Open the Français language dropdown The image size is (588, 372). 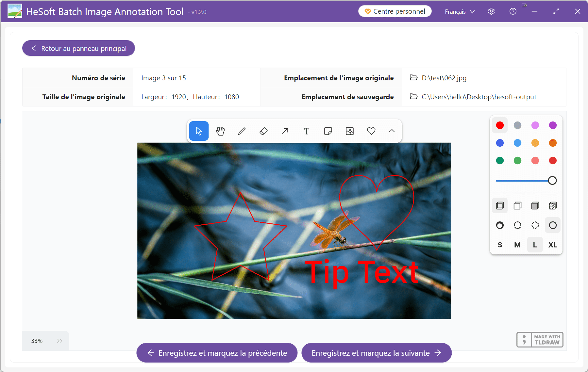(460, 11)
